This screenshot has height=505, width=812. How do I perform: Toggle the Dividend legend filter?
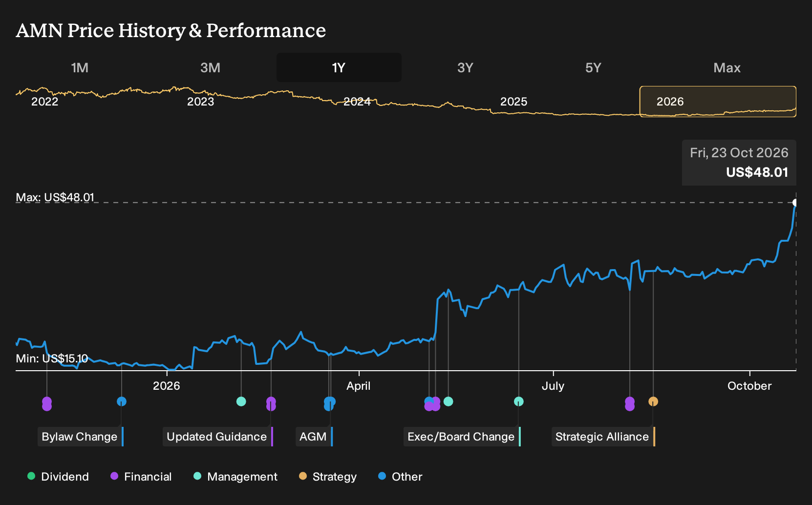pyautogui.click(x=58, y=477)
